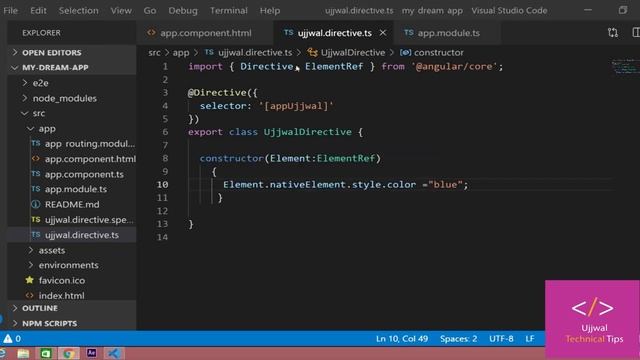Click Spaces: 2 indentation setting
The width and height of the screenshot is (640, 360).
click(458, 339)
